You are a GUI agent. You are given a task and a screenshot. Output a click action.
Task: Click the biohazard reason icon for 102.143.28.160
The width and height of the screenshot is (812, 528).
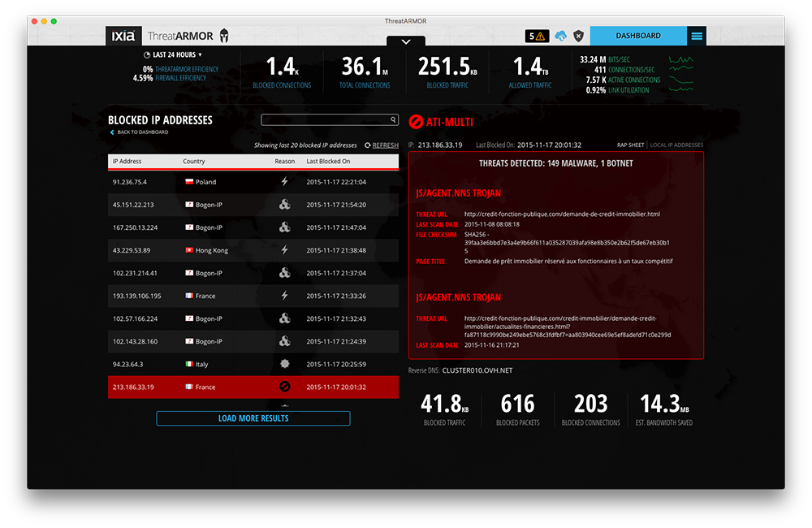284,341
